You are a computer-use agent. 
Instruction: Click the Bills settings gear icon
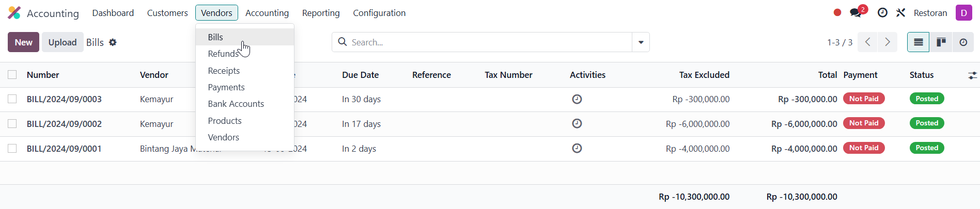tap(113, 42)
